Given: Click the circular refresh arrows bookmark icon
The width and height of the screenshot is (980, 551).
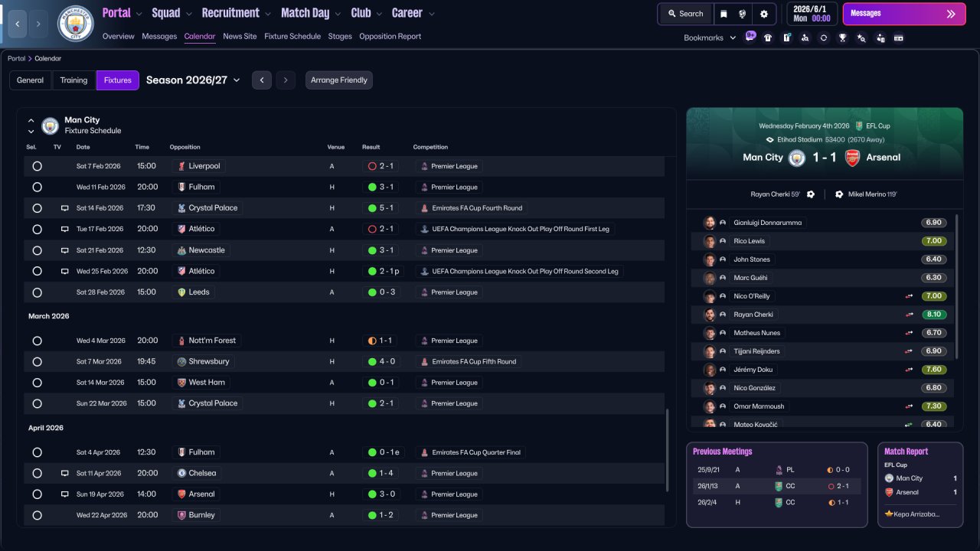Looking at the screenshot, I should click(824, 37).
